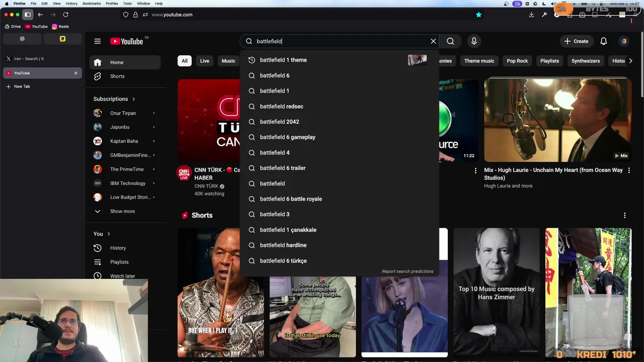Select suggestion "battlefield 6 trailer"
This screenshot has width=644, height=362.
pos(340,168)
